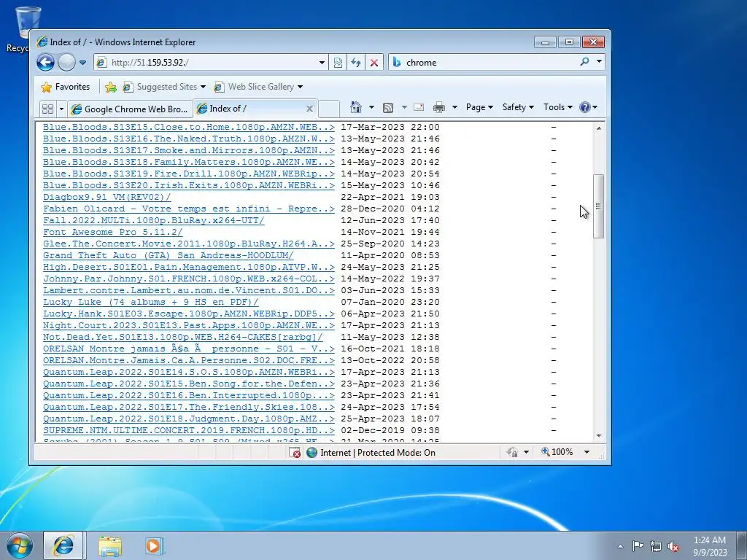Print the page with printer icon
This screenshot has height=560, width=747.
438,108
